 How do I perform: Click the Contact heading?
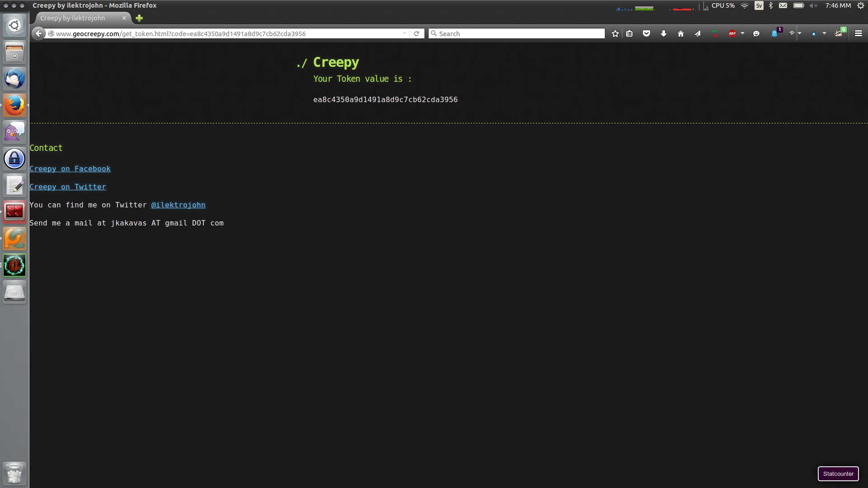coord(46,148)
